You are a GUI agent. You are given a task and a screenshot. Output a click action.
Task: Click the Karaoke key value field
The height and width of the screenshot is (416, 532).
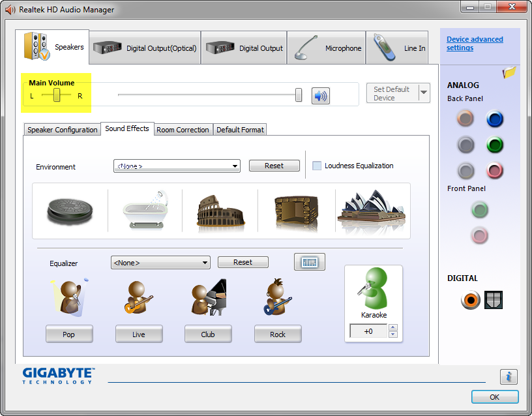tap(368, 331)
